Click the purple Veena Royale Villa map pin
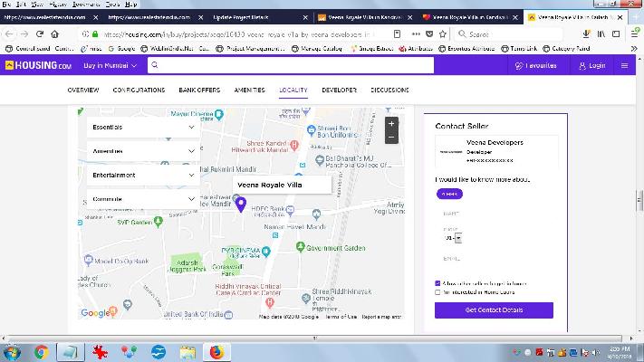This screenshot has height=362, width=644. point(241,204)
